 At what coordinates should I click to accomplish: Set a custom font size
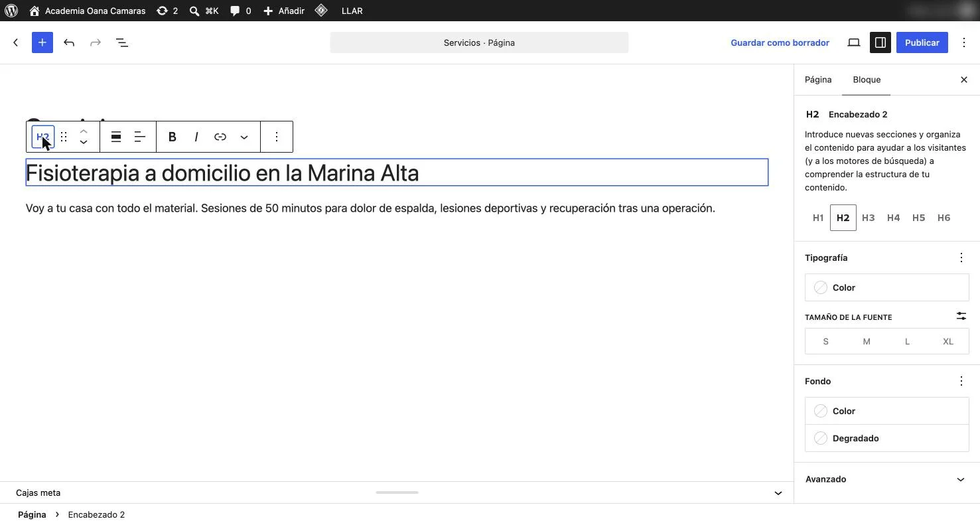[961, 317]
